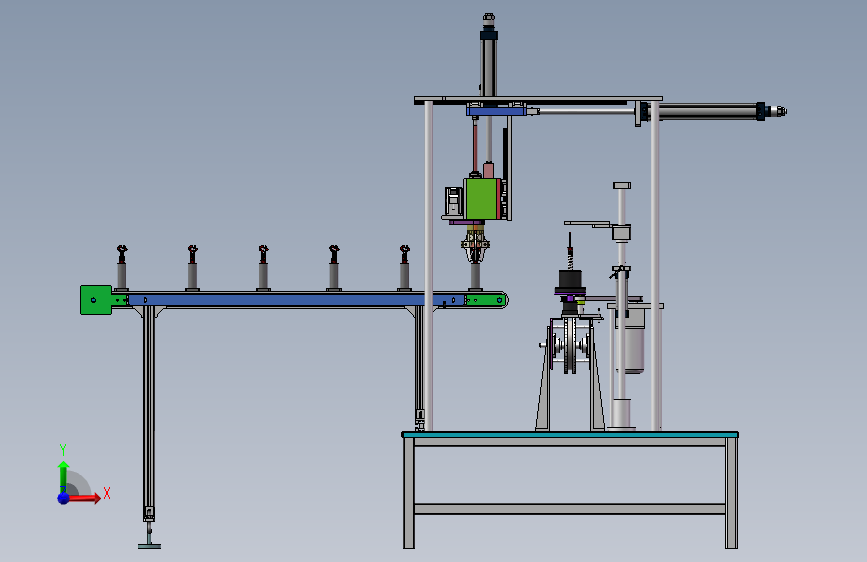867x562 pixels.
Task: Select the green end bracket at conveyor's right end
Action: (485, 300)
